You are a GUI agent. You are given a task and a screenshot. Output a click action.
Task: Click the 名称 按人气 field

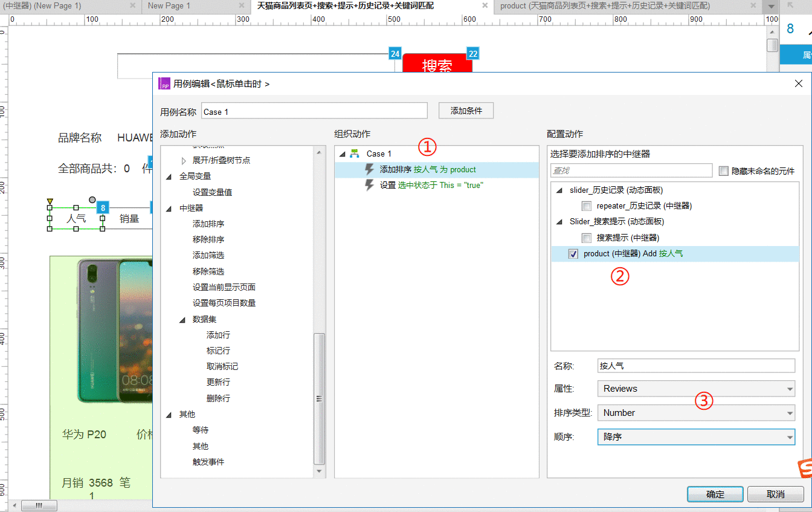click(x=696, y=366)
